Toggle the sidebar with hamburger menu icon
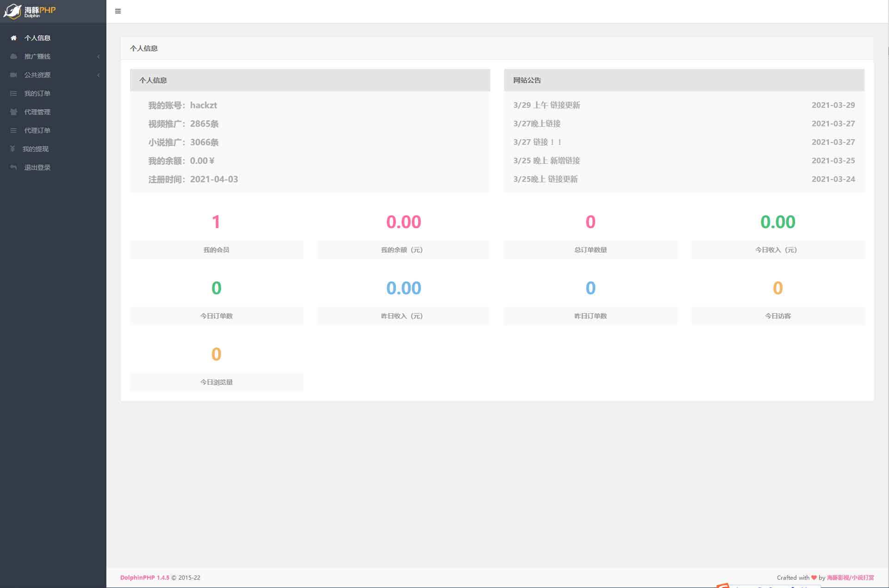Screen dimensions: 889x588 tap(118, 11)
